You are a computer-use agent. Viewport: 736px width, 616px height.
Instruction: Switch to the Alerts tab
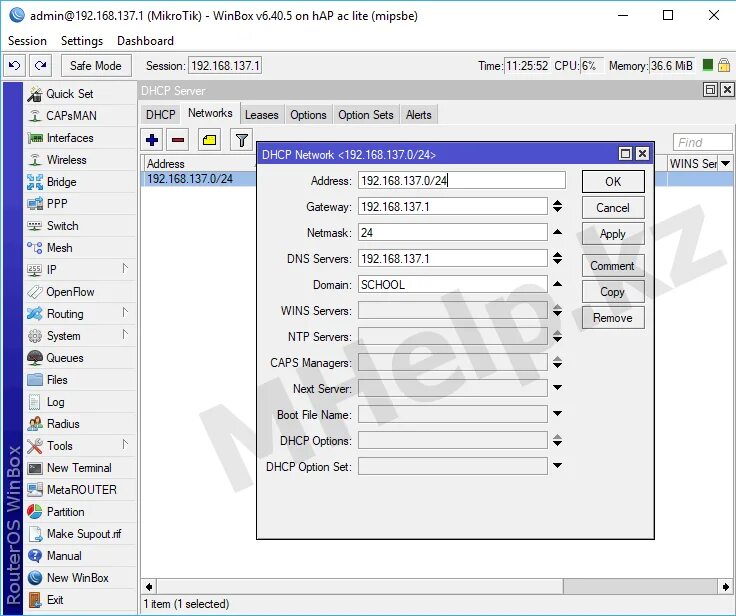click(x=419, y=115)
